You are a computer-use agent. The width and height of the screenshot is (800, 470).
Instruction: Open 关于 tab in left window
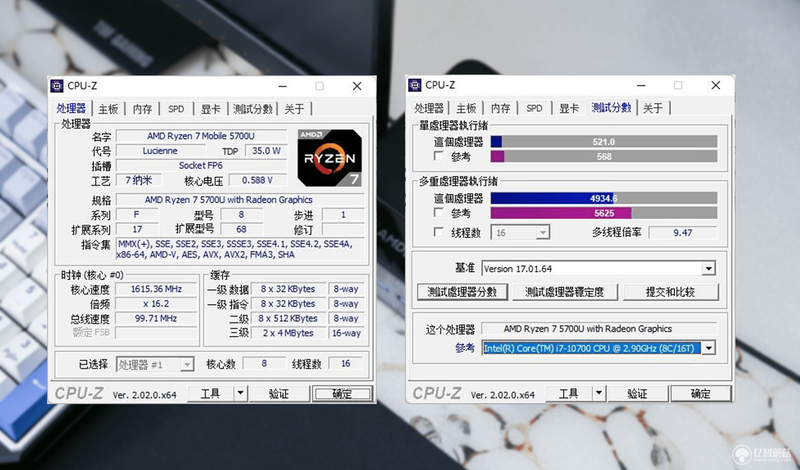tap(294, 109)
